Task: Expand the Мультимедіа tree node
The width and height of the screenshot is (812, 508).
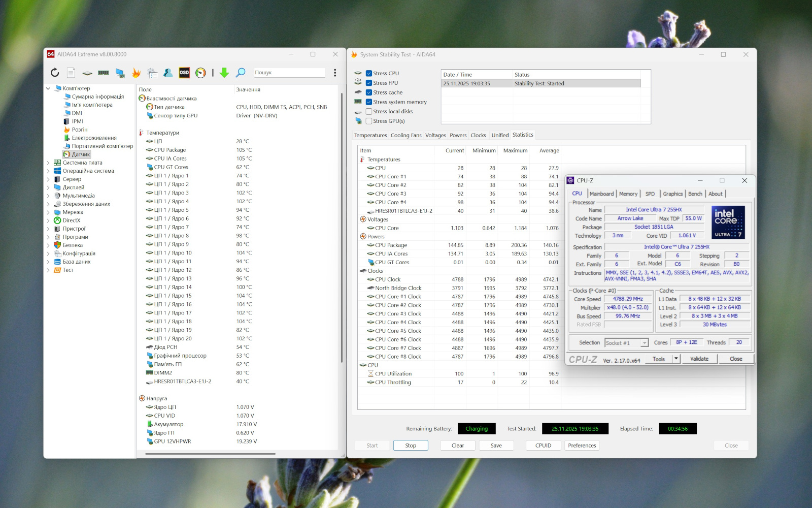Action: point(49,196)
